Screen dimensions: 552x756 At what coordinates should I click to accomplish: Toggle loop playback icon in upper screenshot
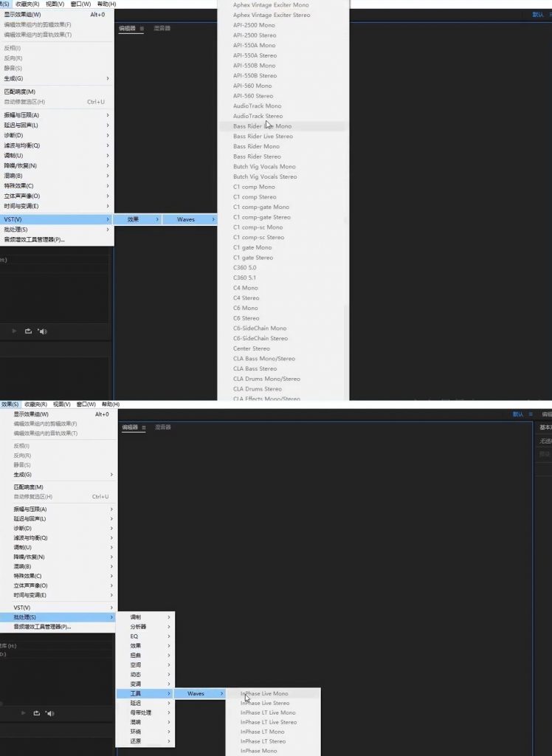click(28, 331)
